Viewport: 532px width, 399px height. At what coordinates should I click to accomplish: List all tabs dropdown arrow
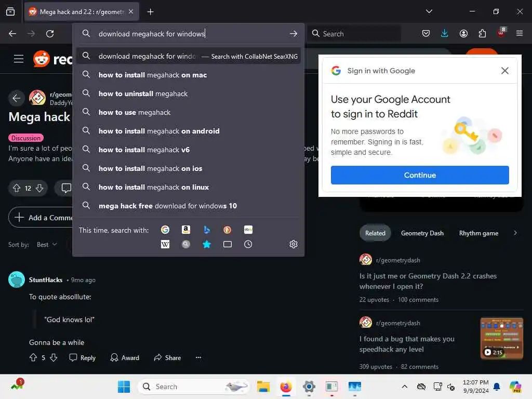point(429,11)
